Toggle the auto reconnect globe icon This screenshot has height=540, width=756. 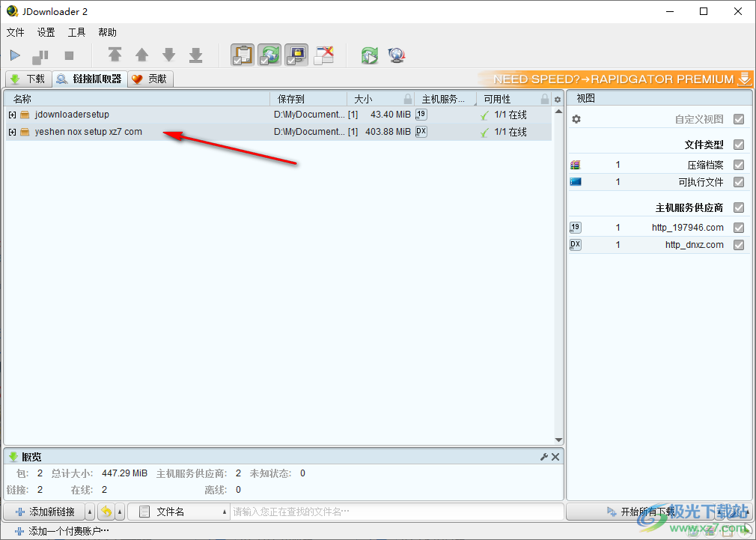click(269, 55)
